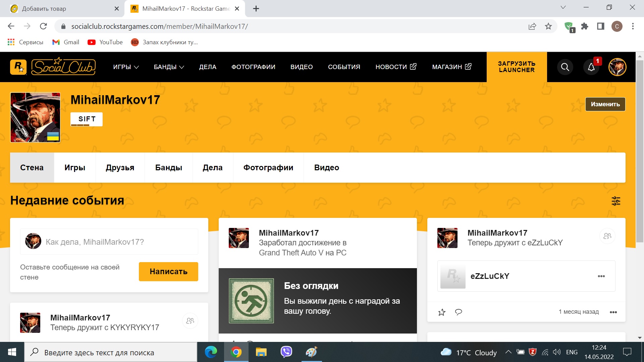Launch Viber from the taskbar
The height and width of the screenshot is (362, 644).
(x=286, y=352)
